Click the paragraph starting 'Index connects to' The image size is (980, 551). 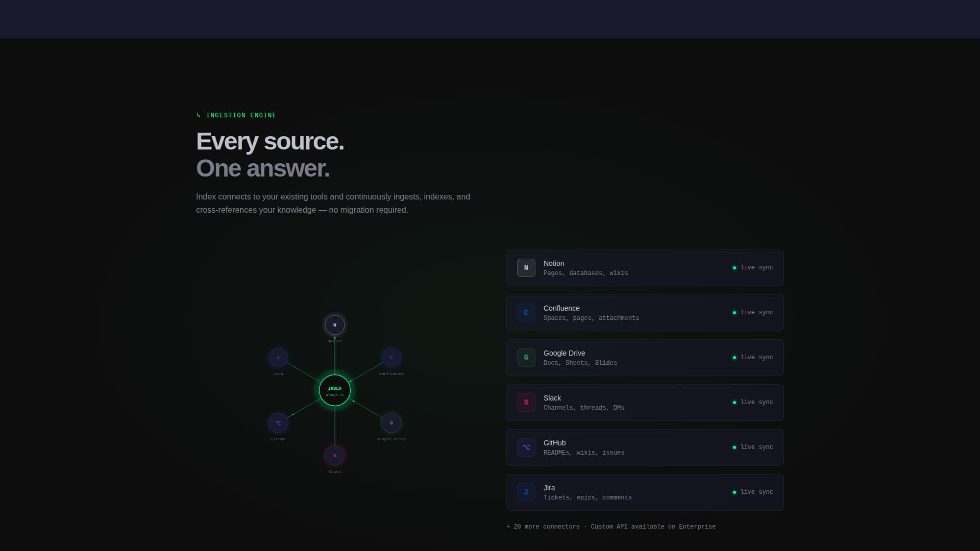(333, 203)
